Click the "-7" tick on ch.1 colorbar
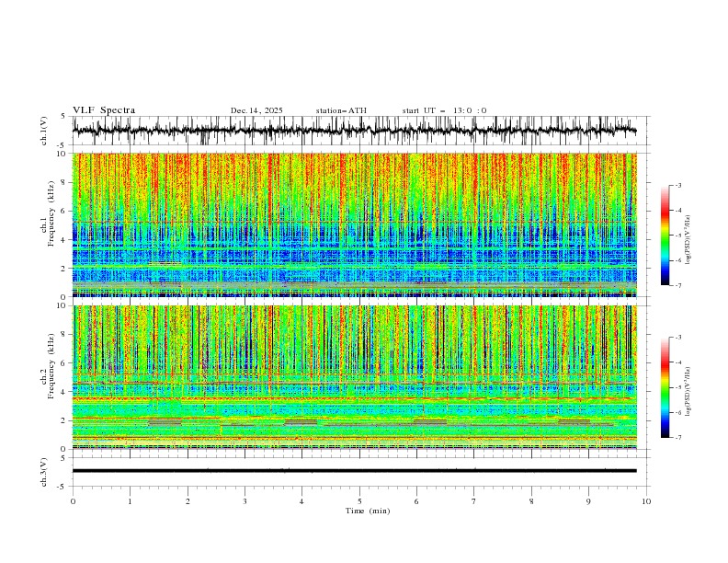This screenshot has width=728, height=563. [678, 285]
